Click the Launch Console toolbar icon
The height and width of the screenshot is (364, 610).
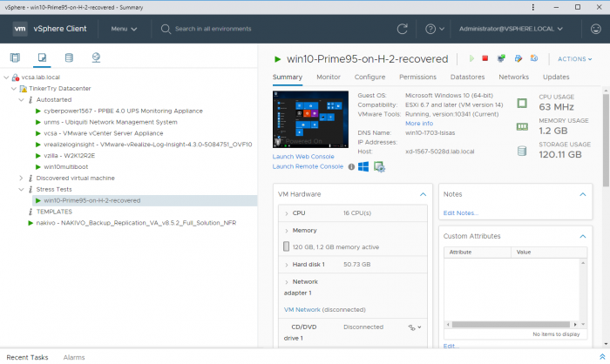(x=501, y=58)
